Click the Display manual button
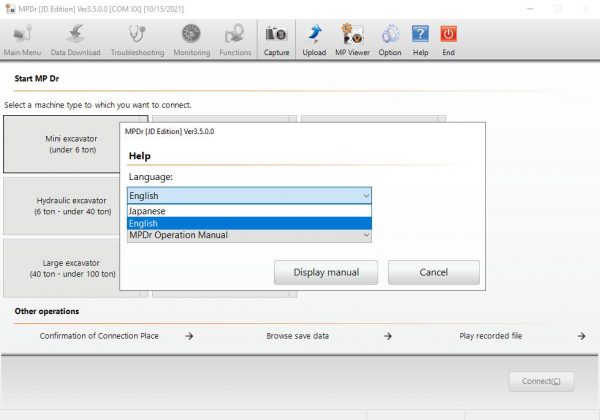Screen dimensions: 600x420 (x=326, y=272)
